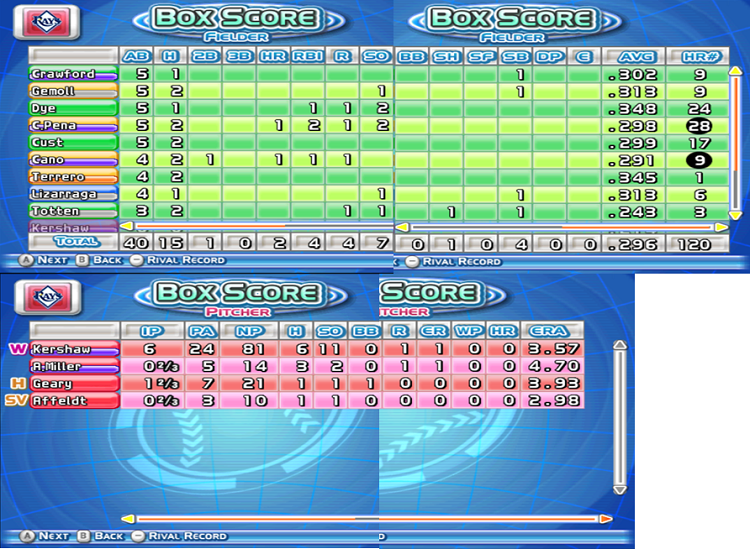Select the Lizarraga player name

pos(74,194)
